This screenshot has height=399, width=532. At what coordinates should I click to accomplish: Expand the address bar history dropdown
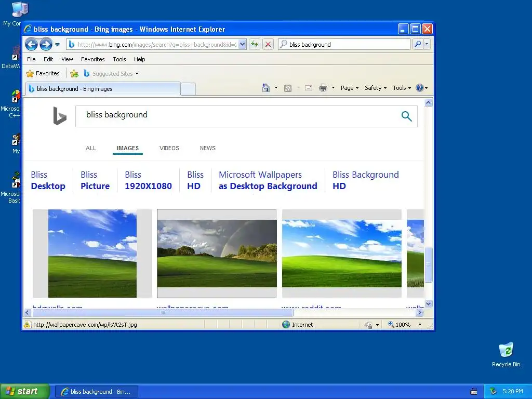(242, 45)
